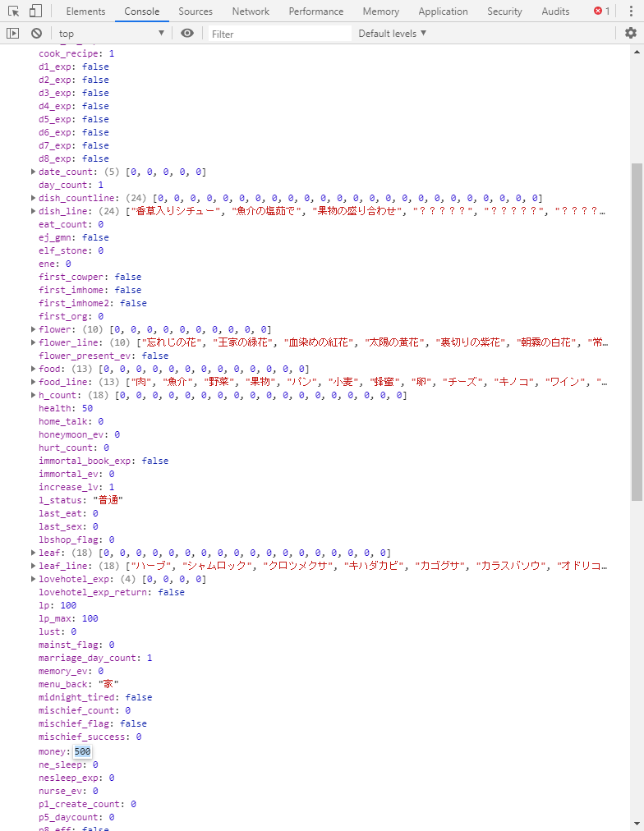The width and height of the screenshot is (644, 831).
Task: Activate the inspect element picker icon
Action: pyautogui.click(x=13, y=11)
